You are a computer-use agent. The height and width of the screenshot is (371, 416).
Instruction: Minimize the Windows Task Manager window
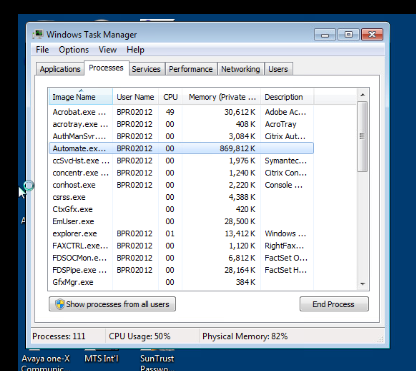pos(325,35)
